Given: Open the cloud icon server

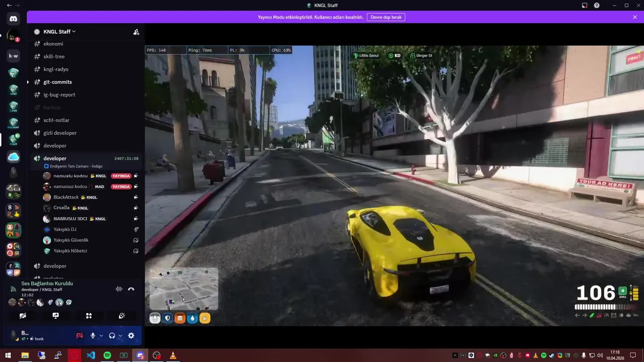Looking at the screenshot, I should 14,157.
